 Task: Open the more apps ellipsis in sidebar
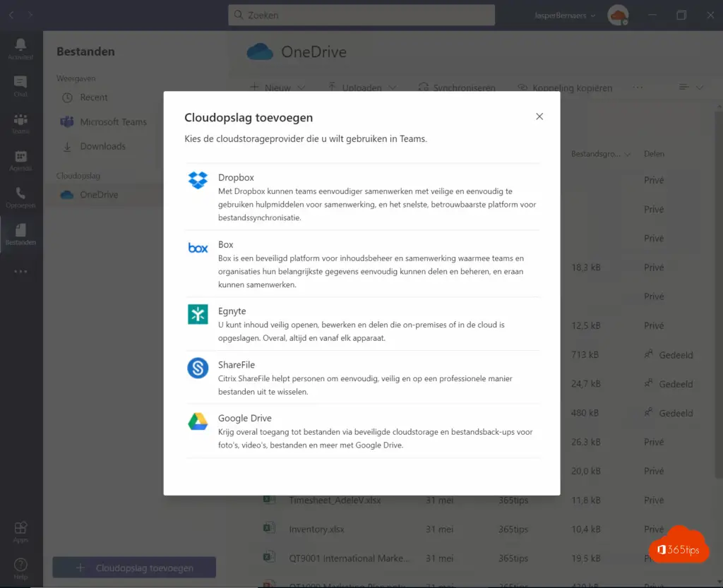(x=20, y=272)
